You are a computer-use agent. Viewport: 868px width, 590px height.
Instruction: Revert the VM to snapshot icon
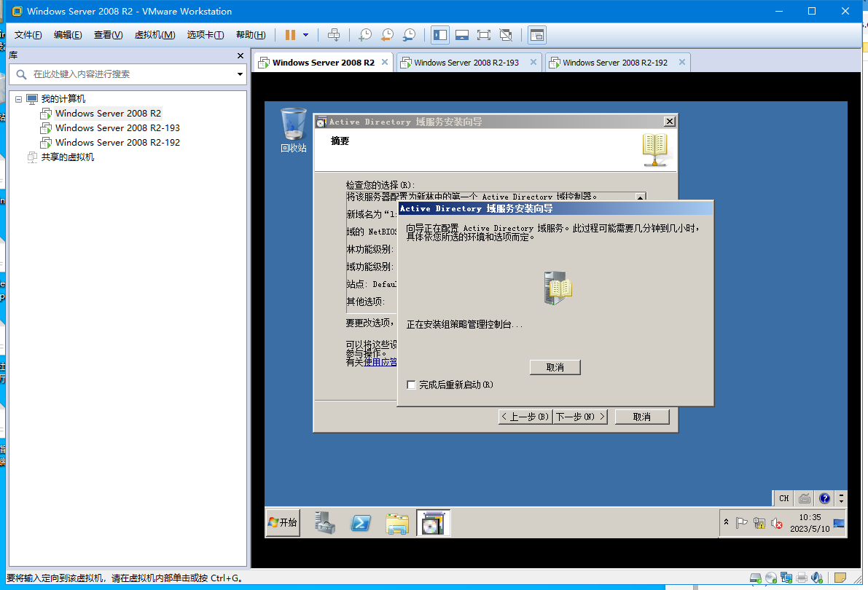coord(387,35)
